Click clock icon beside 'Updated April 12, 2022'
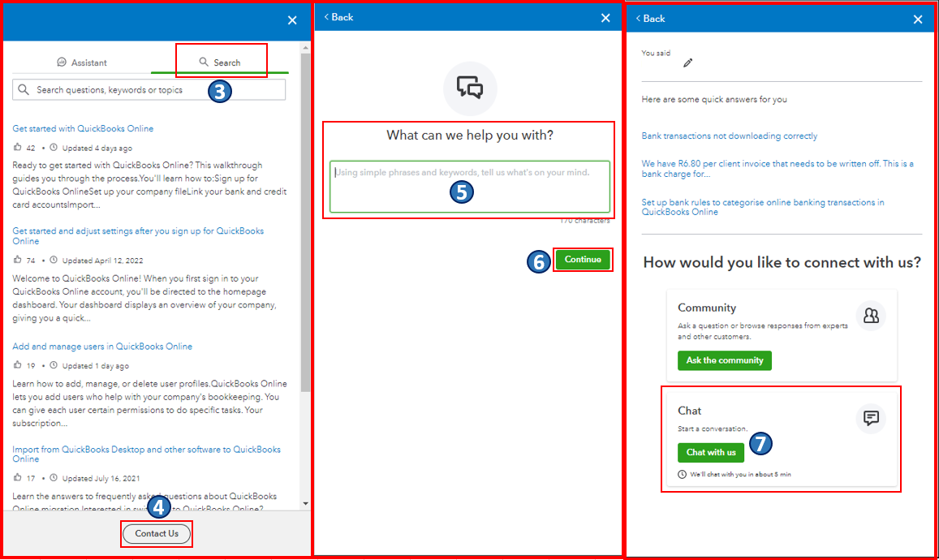 click(x=54, y=260)
